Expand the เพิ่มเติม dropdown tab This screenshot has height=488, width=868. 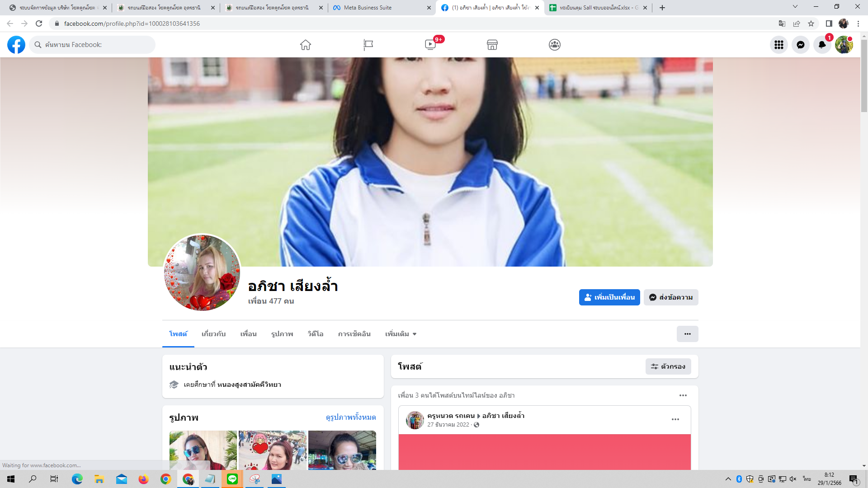pyautogui.click(x=401, y=334)
